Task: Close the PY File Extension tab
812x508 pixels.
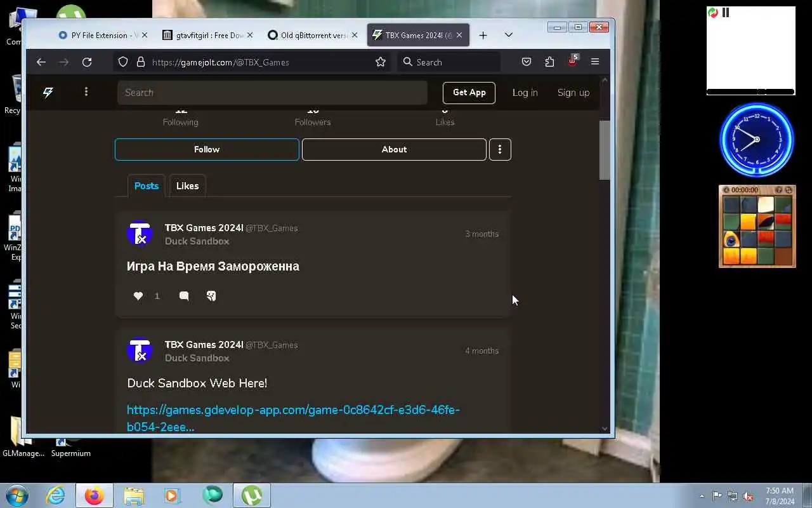Action: [144, 36]
